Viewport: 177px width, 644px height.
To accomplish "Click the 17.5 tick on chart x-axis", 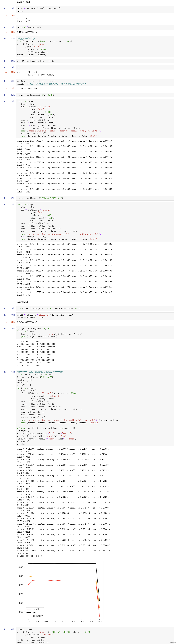I will click(91, 621).
